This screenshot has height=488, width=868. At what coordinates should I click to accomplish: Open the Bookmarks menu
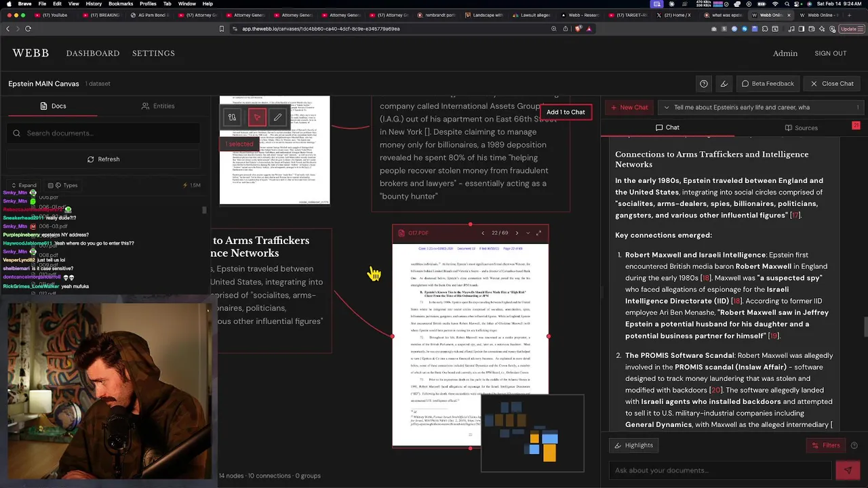point(121,3)
